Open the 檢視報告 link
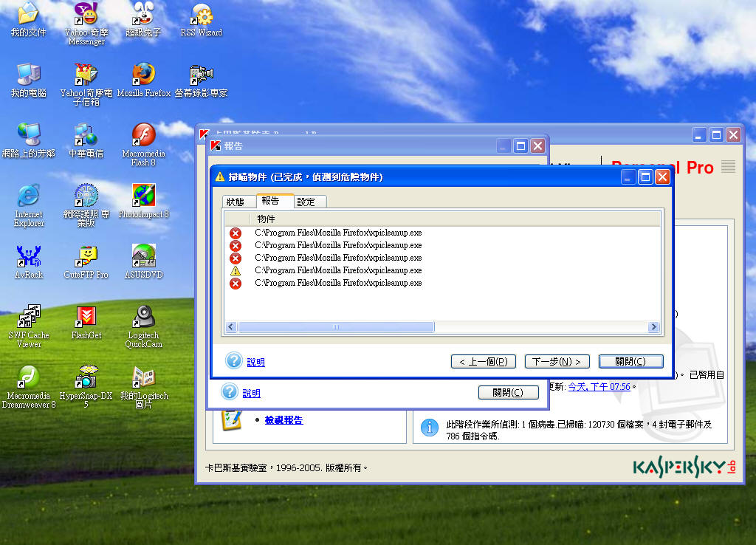The width and height of the screenshot is (756, 545). click(x=283, y=420)
